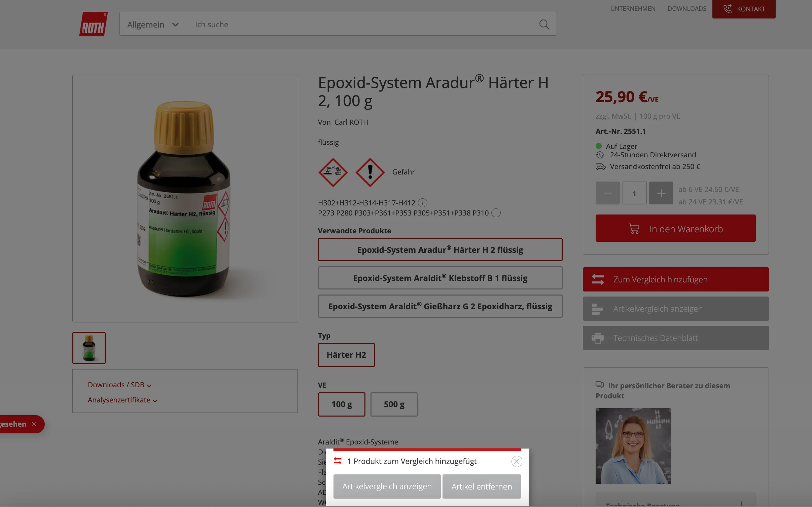Screen dimensions: 812x507
Task: Click the 'Auf Lager' stock status
Action: (622, 146)
